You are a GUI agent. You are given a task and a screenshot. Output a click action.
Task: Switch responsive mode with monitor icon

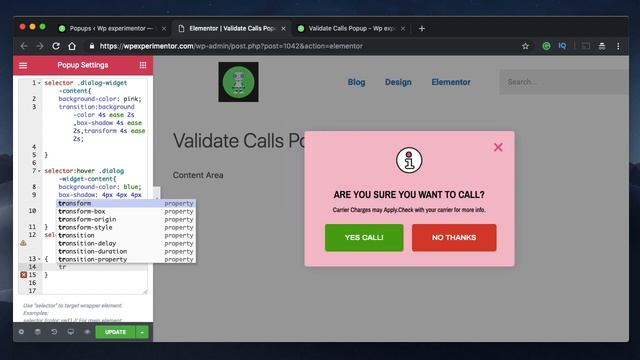tap(71, 332)
